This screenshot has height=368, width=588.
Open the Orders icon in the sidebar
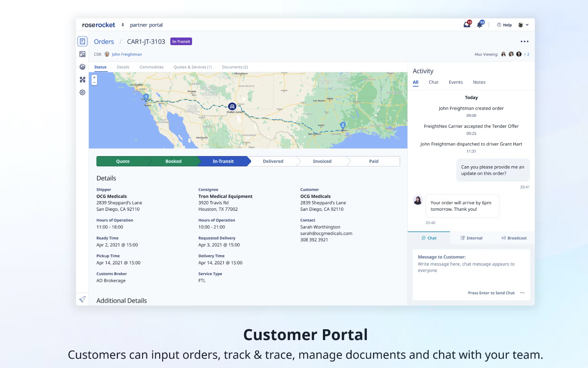point(82,41)
